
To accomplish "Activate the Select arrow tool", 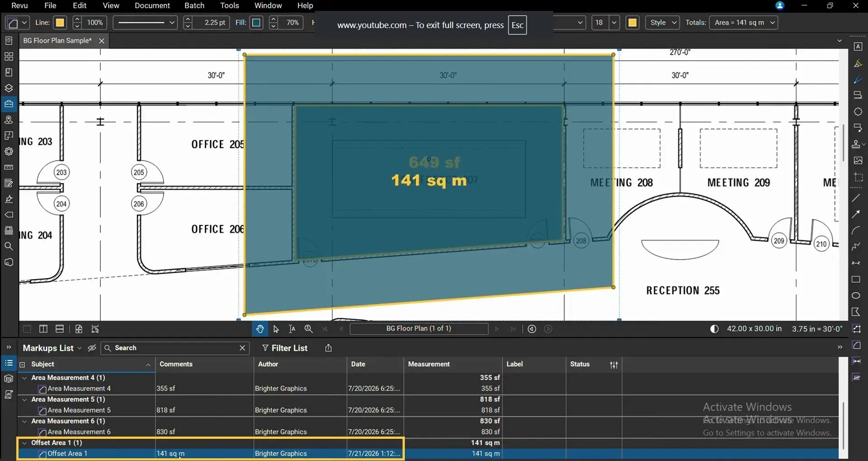I will 276,329.
